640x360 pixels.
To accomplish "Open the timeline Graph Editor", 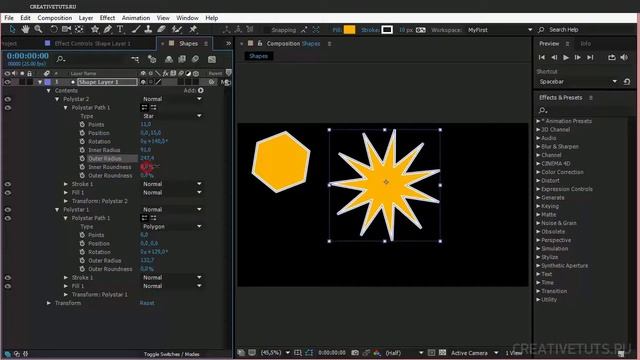I will (x=212, y=60).
